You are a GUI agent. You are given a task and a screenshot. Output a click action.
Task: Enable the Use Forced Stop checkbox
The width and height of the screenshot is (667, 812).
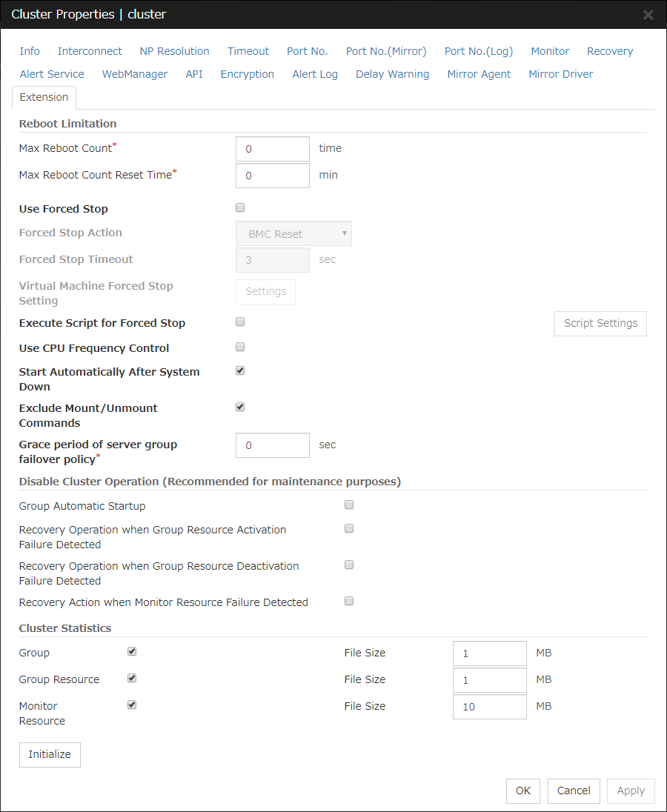(240, 208)
